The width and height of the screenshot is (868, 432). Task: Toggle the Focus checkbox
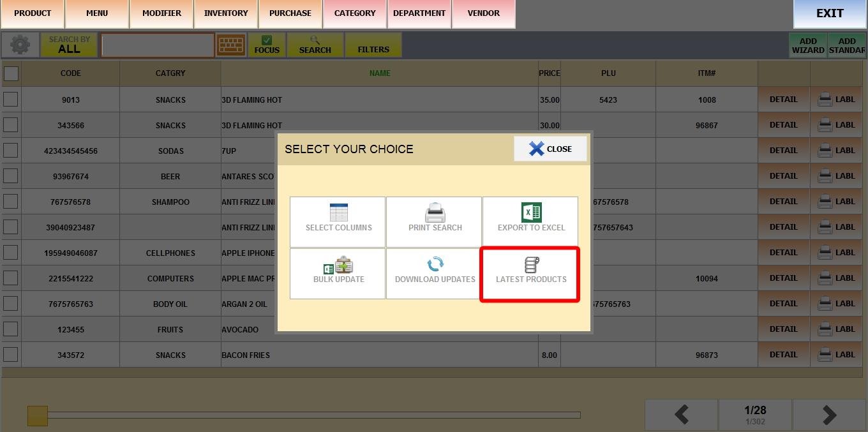267,41
